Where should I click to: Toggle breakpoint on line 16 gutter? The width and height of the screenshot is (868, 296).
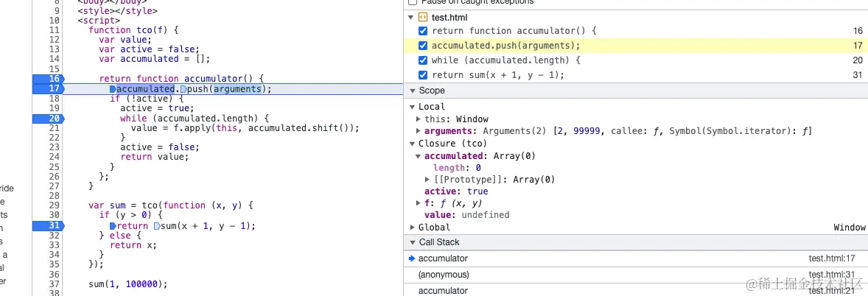tap(49, 79)
